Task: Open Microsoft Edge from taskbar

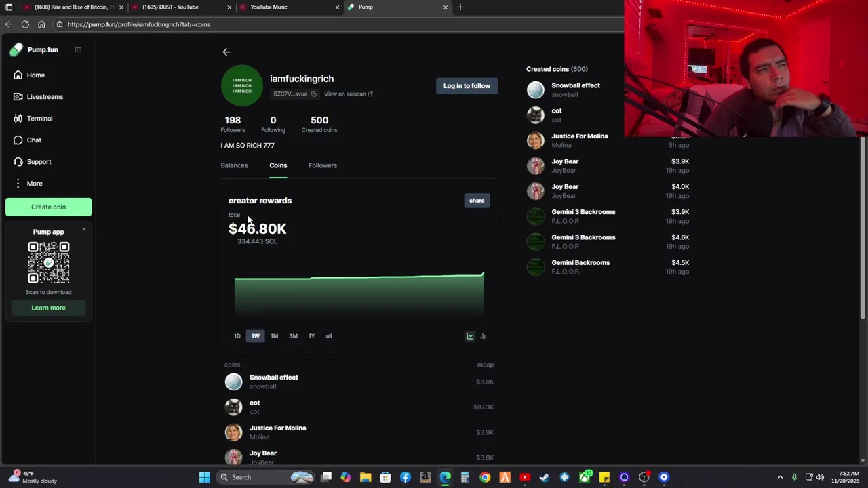Action: [x=445, y=477]
